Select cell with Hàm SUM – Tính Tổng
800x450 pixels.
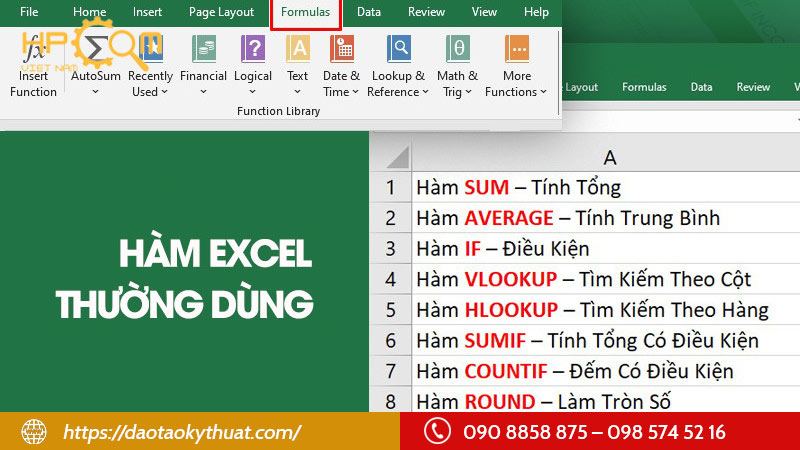click(606, 187)
